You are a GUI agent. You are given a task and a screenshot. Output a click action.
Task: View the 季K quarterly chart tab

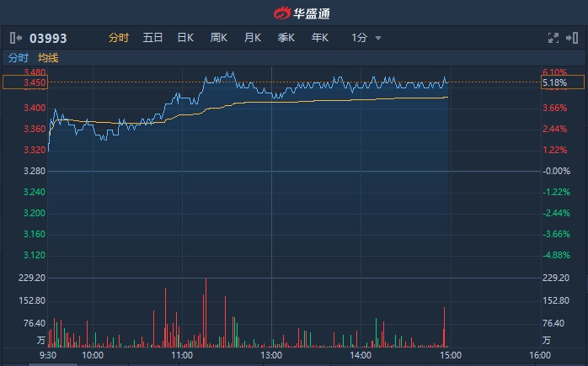(x=286, y=38)
